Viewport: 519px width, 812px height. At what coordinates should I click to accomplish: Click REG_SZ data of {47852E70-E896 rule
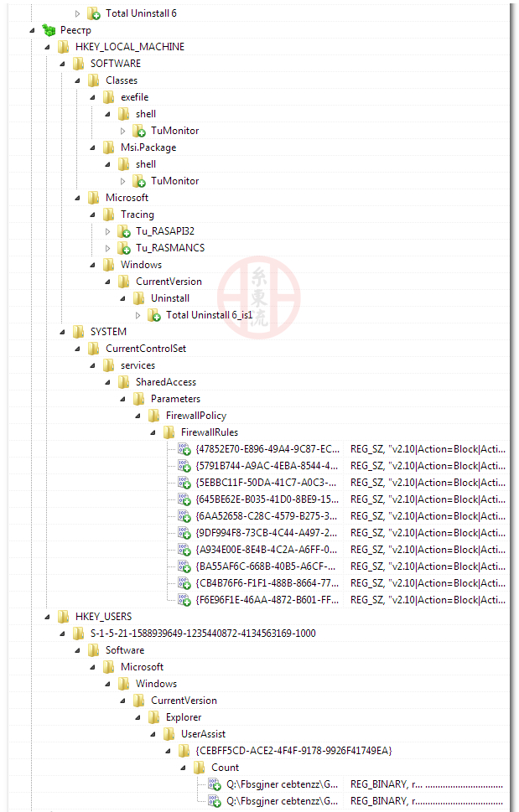coord(428,449)
